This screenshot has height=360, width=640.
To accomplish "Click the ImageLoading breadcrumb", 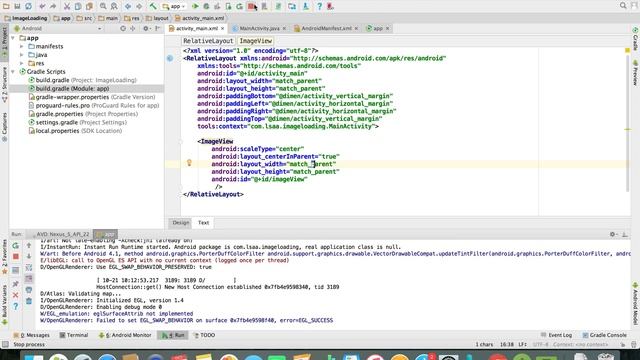I will click(26, 18).
